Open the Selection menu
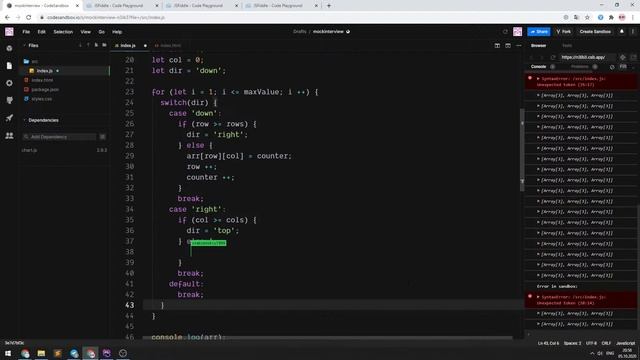The height and width of the screenshot is (360, 640). [x=63, y=32]
